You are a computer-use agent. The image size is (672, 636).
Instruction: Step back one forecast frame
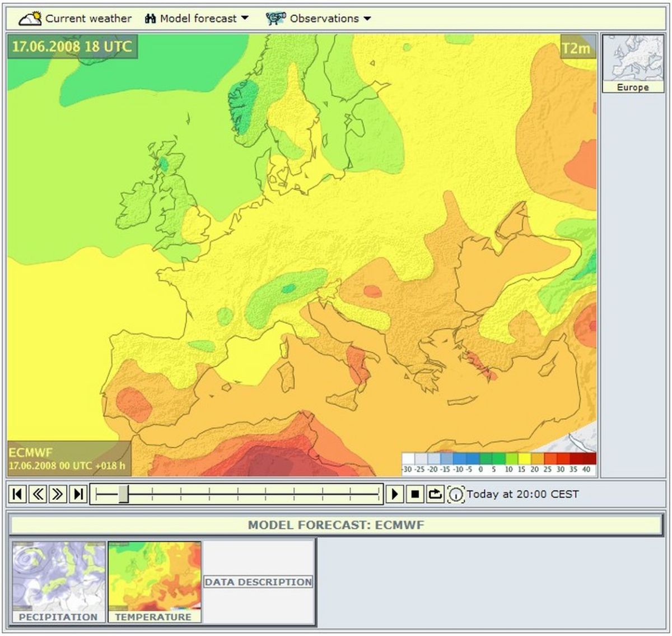38,494
